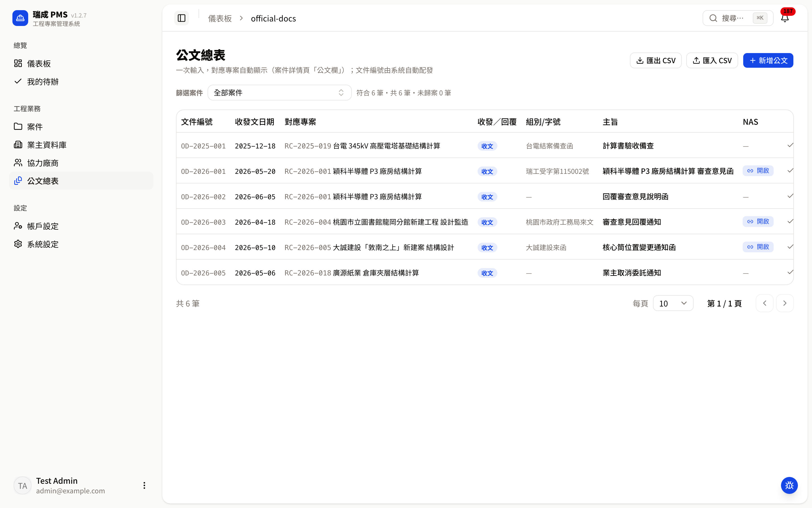
Task: Open NAS 開啟 link for OD-2026-001
Action: point(758,171)
